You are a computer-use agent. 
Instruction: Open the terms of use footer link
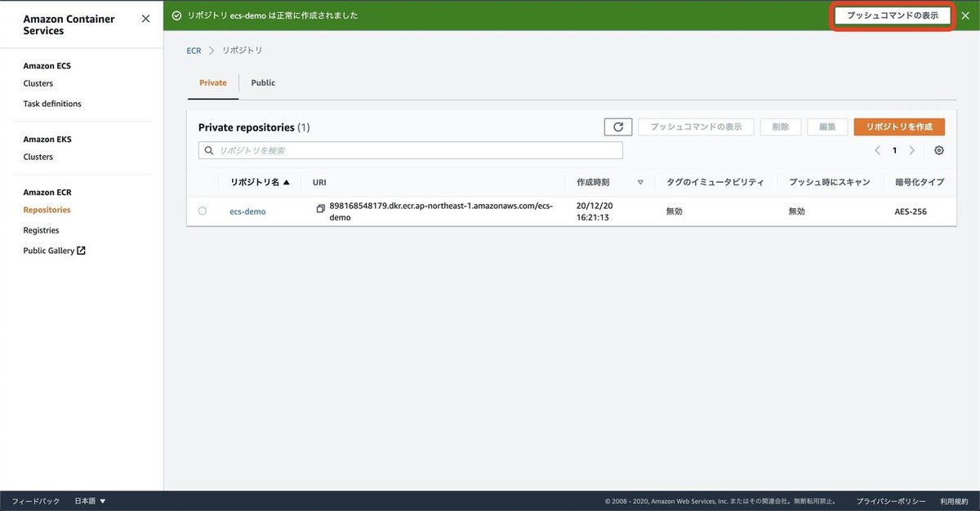954,501
